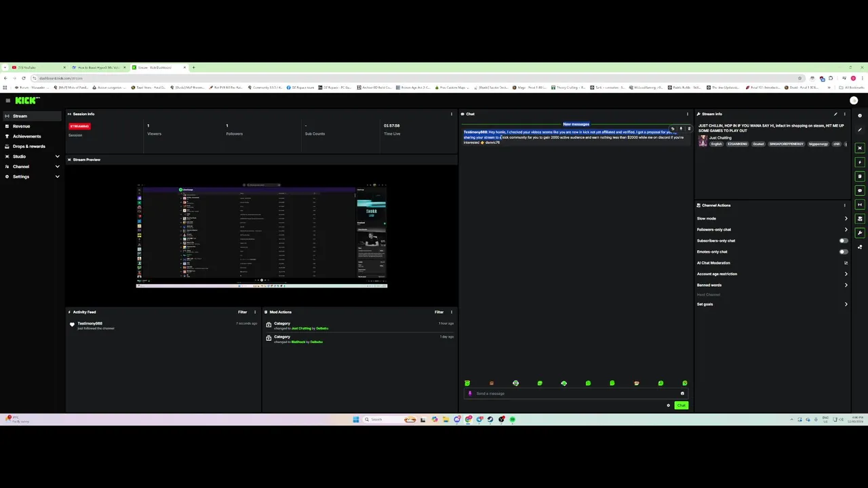Click the KICK logo
The image size is (868, 488).
coord(27,100)
